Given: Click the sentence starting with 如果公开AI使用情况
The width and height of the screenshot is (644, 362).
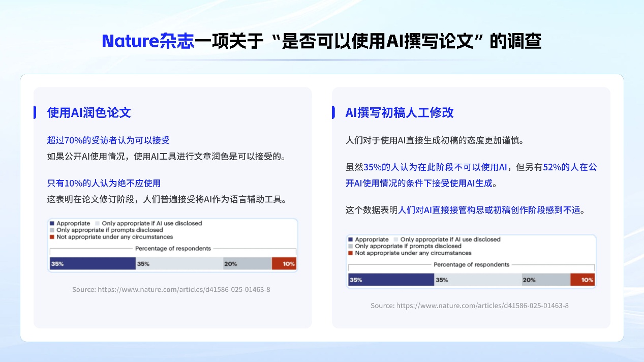Looking at the screenshot, I should click(x=169, y=156).
